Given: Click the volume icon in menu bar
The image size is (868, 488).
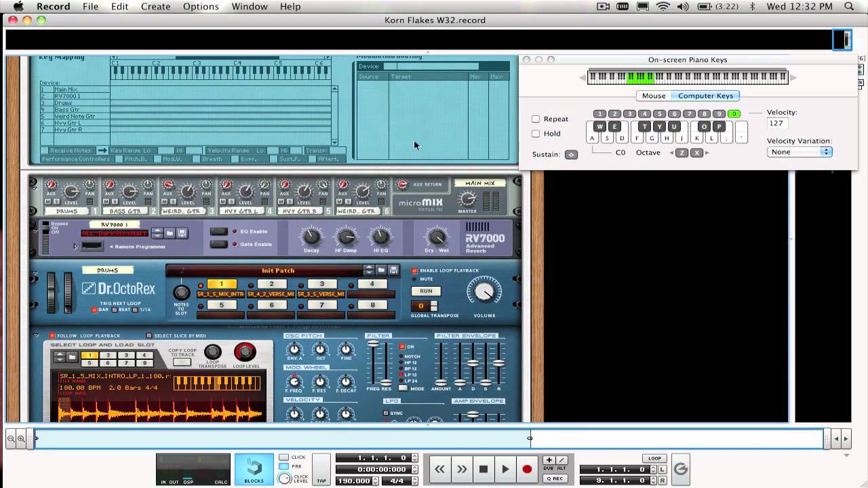Looking at the screenshot, I should click(x=683, y=7).
